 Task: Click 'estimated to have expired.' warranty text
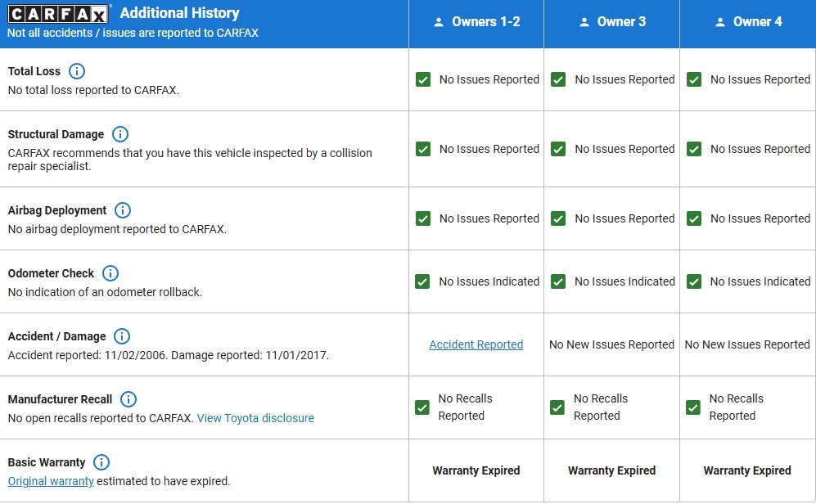coord(164,481)
